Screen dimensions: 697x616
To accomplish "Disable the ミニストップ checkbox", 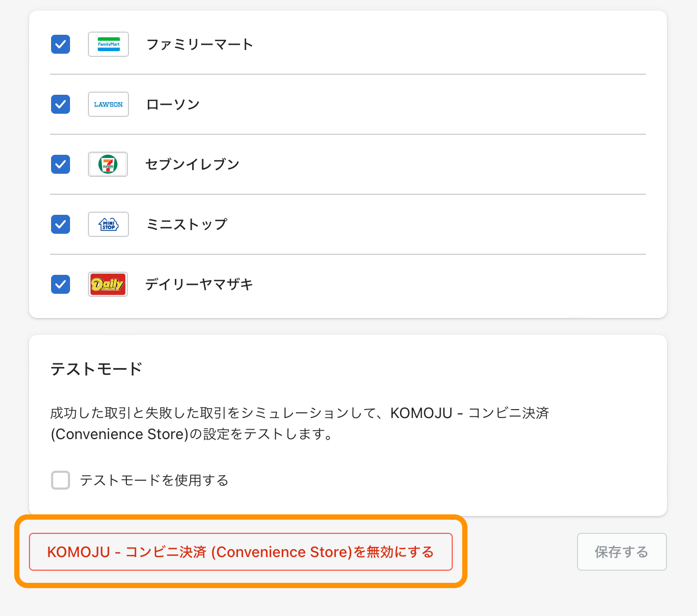I will [x=61, y=224].
